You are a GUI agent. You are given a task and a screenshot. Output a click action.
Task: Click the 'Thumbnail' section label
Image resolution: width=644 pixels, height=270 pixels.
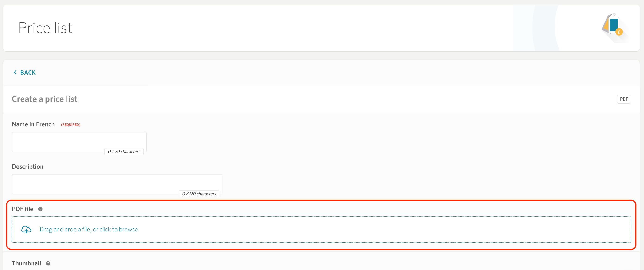point(26,263)
